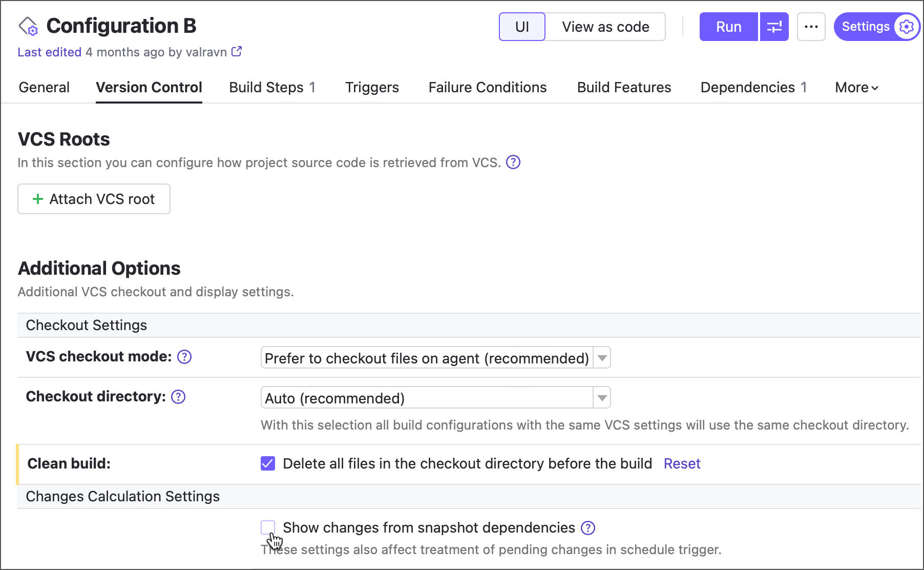The width and height of the screenshot is (924, 570).
Task: Open the VCS Roots section help icon
Action: [x=514, y=162]
